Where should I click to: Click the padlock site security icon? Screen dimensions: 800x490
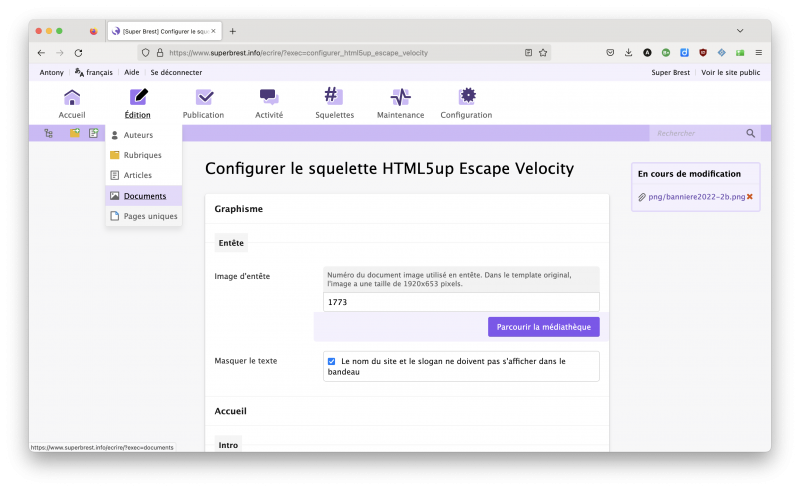[x=160, y=53]
